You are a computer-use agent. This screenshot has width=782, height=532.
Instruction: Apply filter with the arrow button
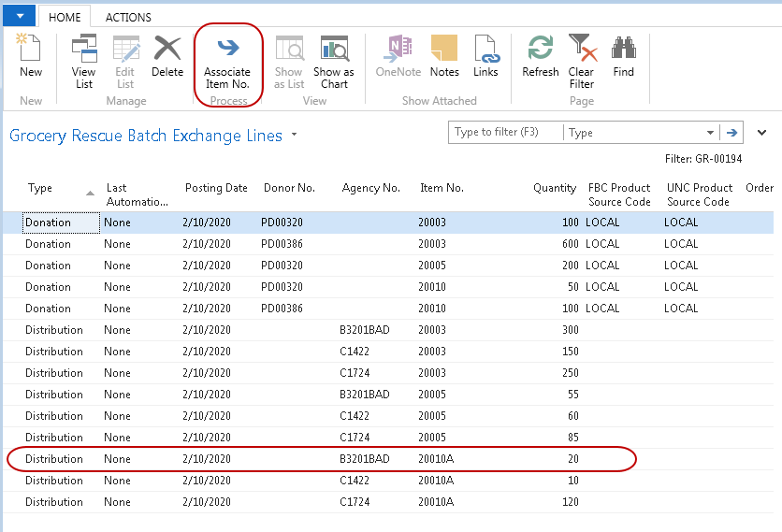click(732, 133)
